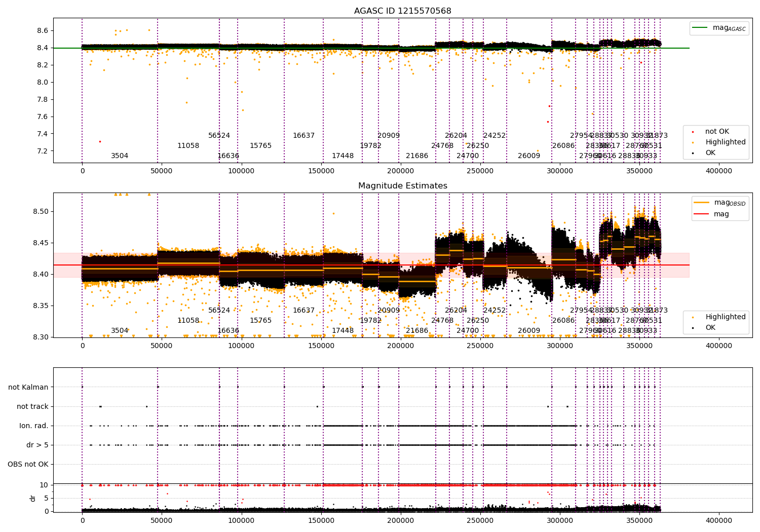This screenshot has width=760, height=532.
Task: Click the '10' tick on the dr axis
Action: tap(45, 485)
